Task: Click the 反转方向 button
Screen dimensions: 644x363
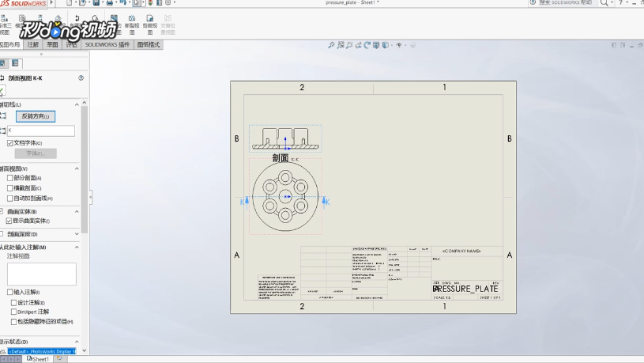Action: [36, 116]
